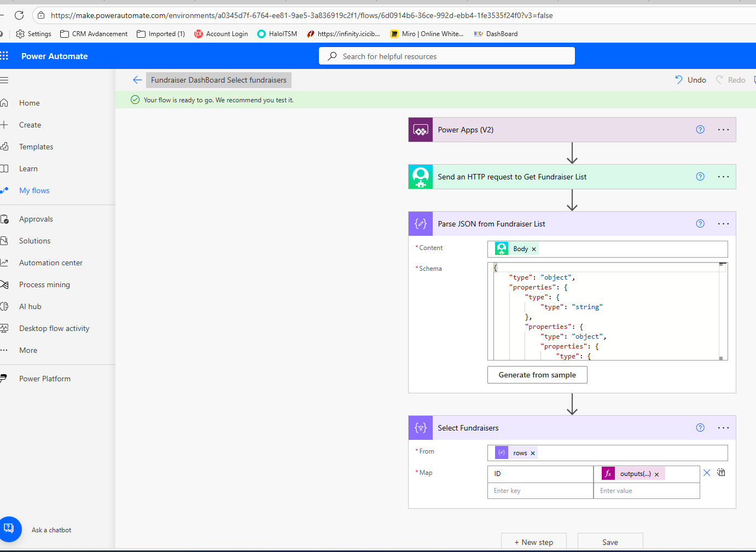Open the Settings bookmark

pos(34,34)
